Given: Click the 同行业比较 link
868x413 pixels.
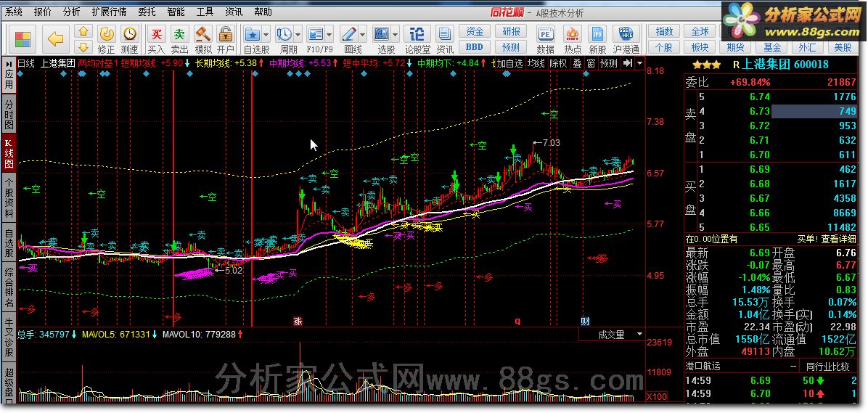Looking at the screenshot, I should 827,366.
